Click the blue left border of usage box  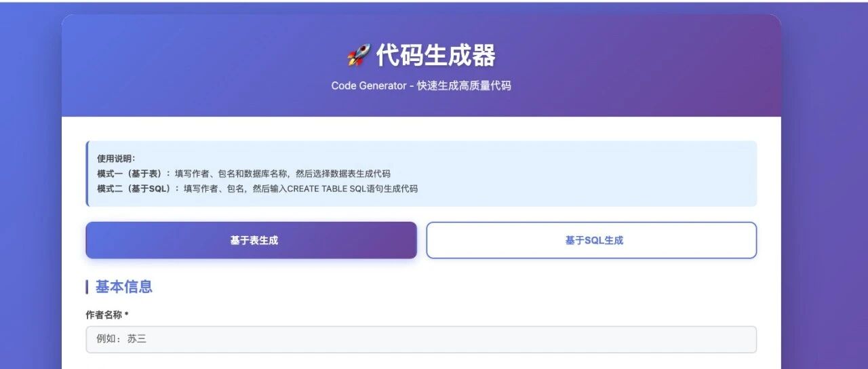click(x=87, y=174)
